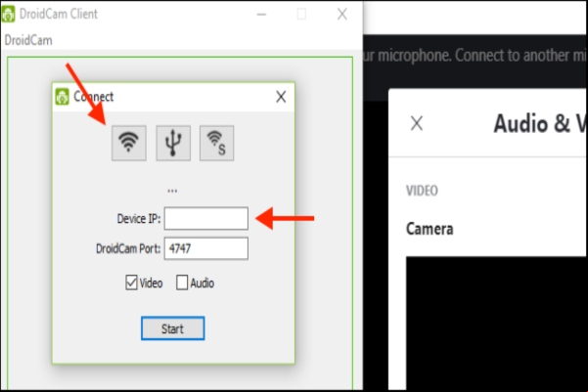
Task: Close the Audio & Video settings panel
Action: pyautogui.click(x=417, y=123)
